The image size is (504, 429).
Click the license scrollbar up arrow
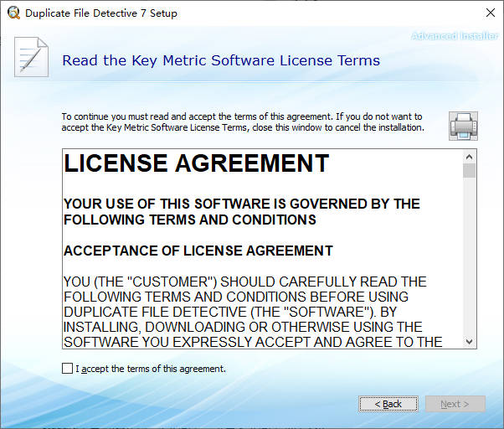click(469, 157)
